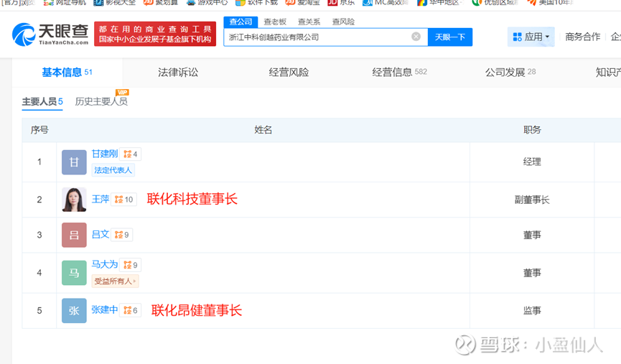Click the TianYanCha logo
The image size is (621, 364).
[x=50, y=34]
